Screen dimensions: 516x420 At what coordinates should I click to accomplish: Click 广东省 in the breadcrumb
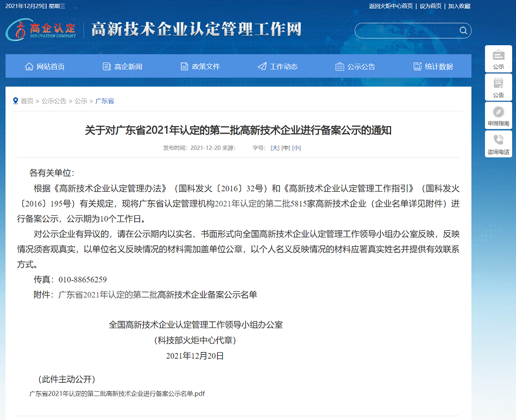pyautogui.click(x=105, y=101)
